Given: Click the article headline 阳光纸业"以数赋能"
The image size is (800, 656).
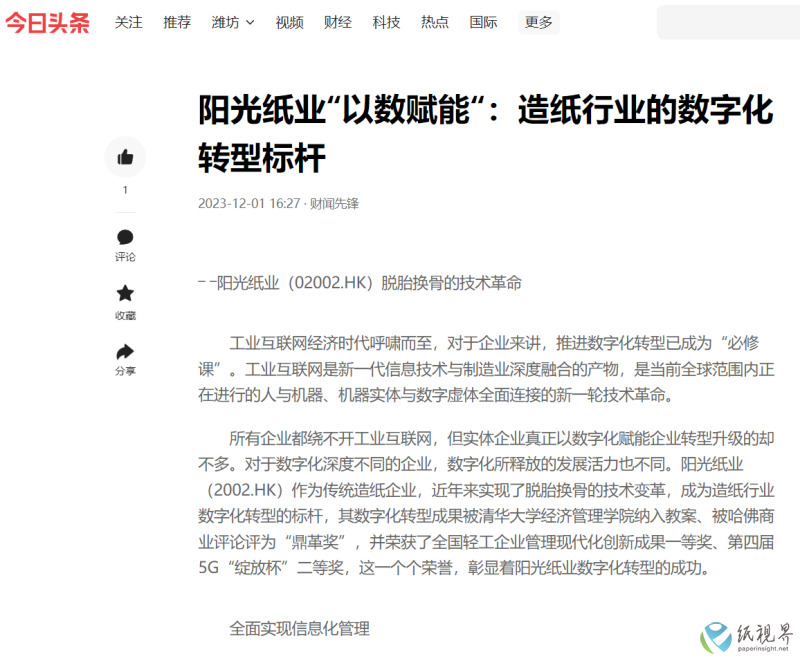Looking at the screenshot, I should click(486, 134).
